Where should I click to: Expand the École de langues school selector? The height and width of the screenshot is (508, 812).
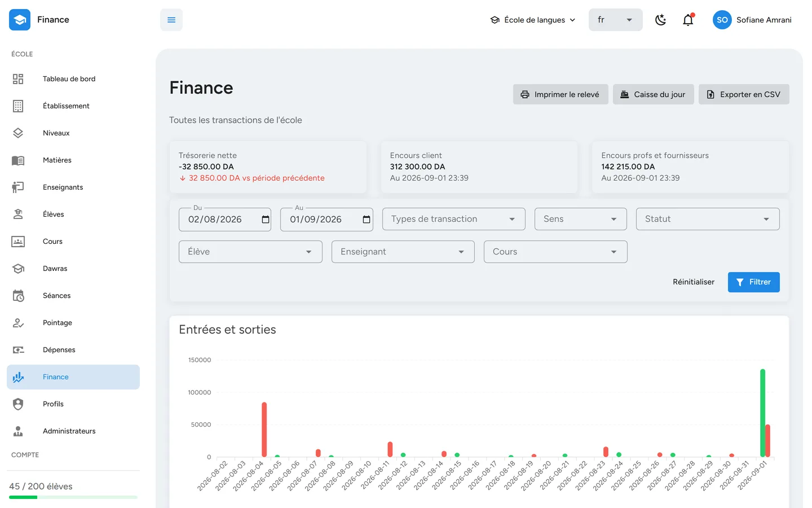pos(533,20)
